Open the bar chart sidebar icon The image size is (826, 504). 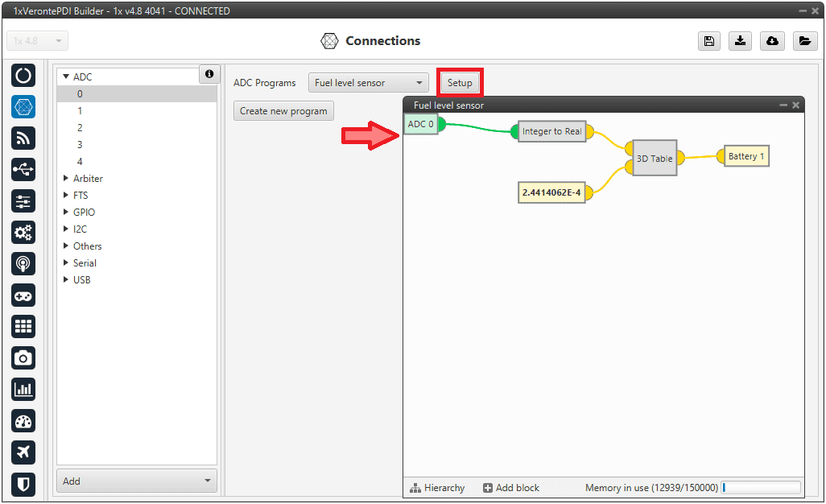click(23, 390)
